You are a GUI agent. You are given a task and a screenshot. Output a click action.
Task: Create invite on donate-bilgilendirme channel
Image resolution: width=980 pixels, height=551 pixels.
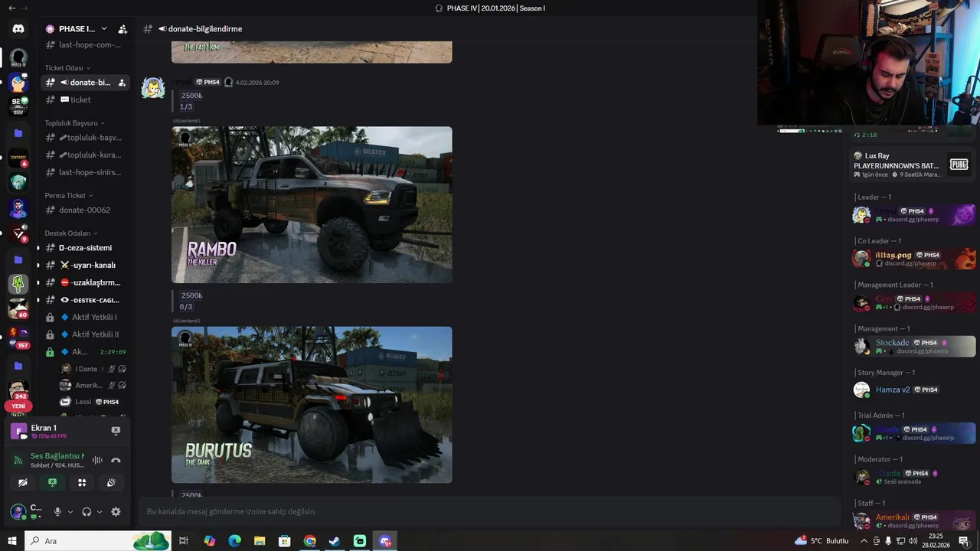tap(122, 83)
